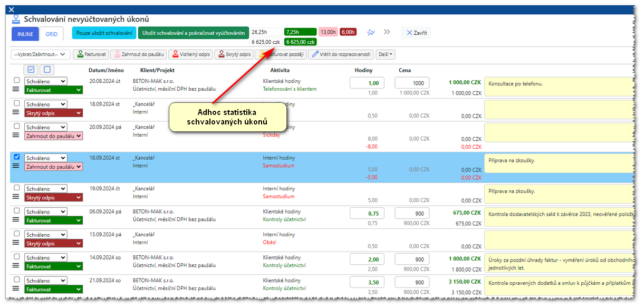Click the Vrátit do rozpracovanosti pencil button
This screenshot has width=644, height=308.
tap(341, 54)
